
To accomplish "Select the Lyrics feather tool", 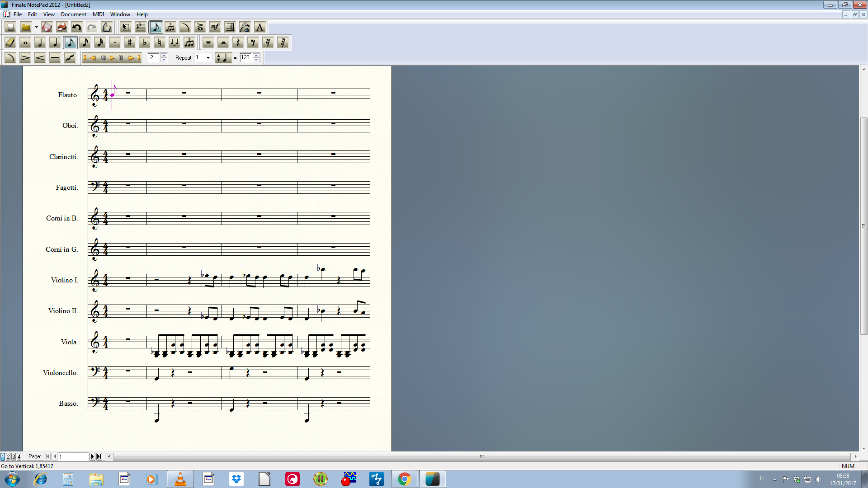I will click(245, 28).
